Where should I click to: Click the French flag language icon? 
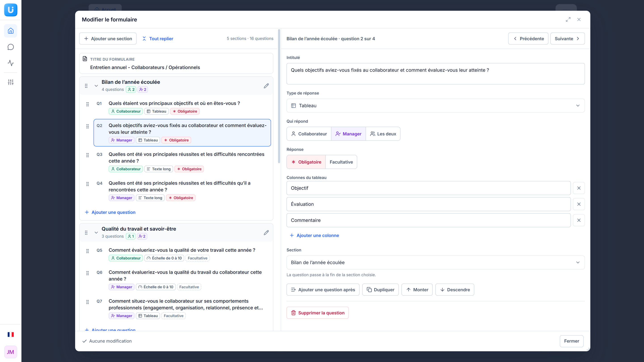pos(11,335)
